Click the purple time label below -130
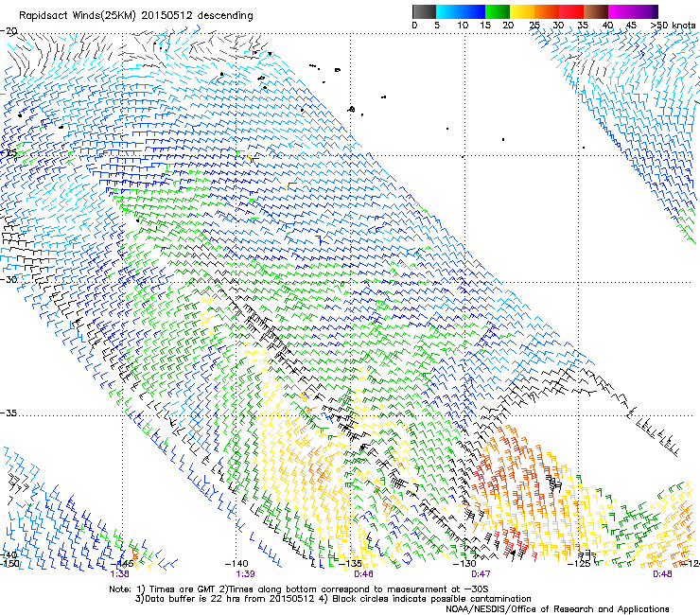 click(481, 574)
